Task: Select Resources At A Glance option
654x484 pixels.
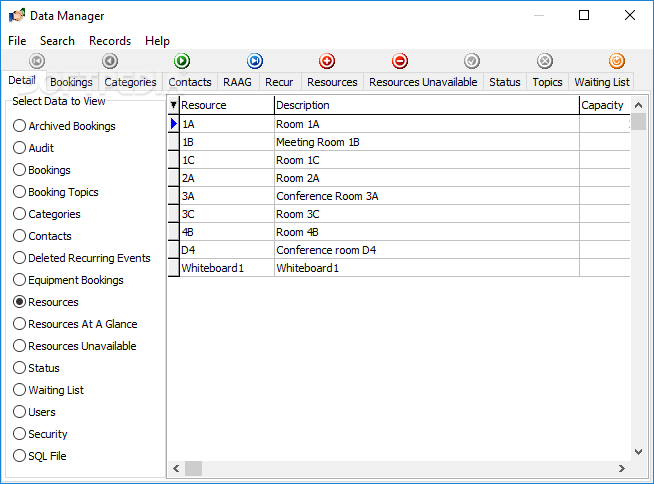Action: coord(19,324)
